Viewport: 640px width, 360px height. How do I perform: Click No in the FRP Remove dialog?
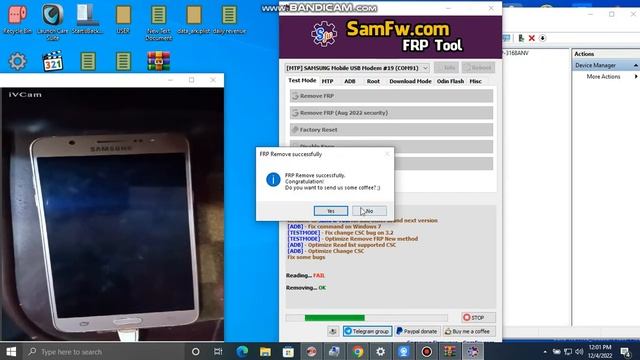pyautogui.click(x=369, y=211)
